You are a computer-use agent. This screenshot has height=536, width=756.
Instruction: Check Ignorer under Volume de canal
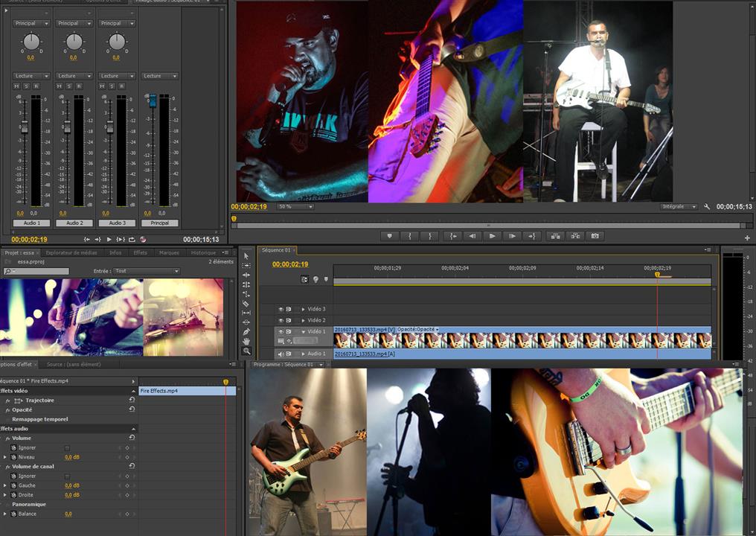click(x=67, y=476)
